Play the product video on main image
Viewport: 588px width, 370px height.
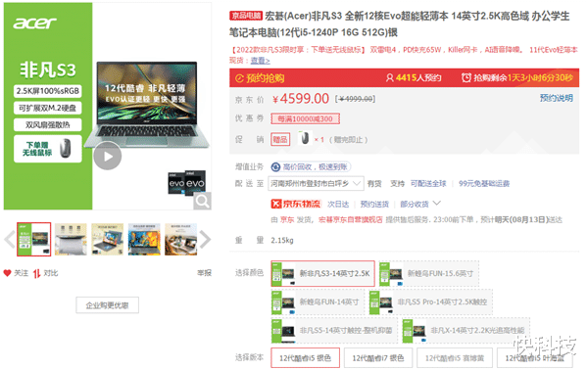(x=108, y=156)
